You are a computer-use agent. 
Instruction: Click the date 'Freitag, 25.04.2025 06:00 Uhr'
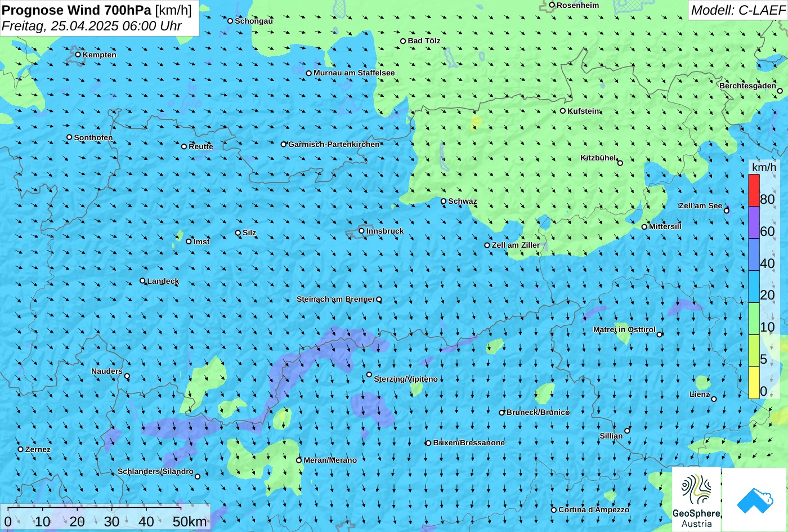coord(92,26)
